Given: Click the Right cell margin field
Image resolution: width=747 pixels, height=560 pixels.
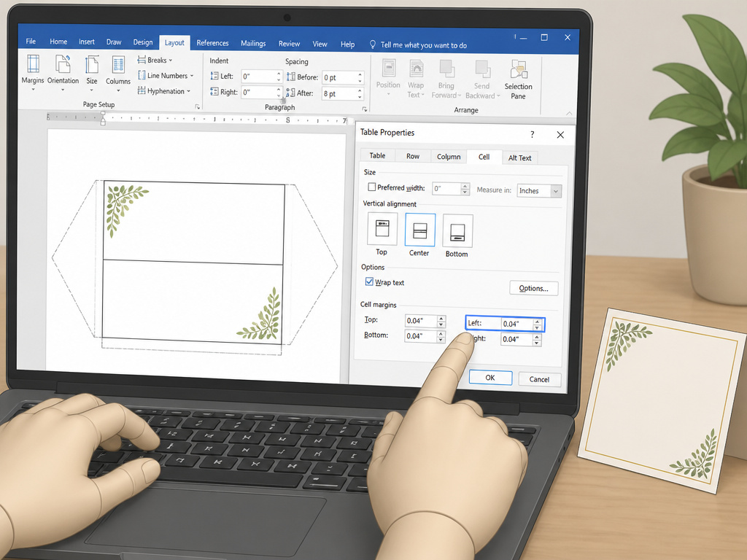Looking at the screenshot, I should pyautogui.click(x=517, y=339).
